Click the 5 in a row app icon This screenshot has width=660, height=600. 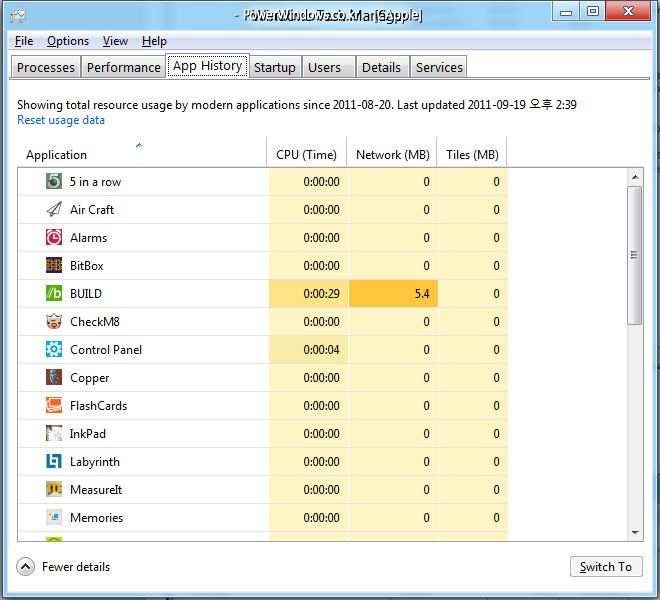54,181
